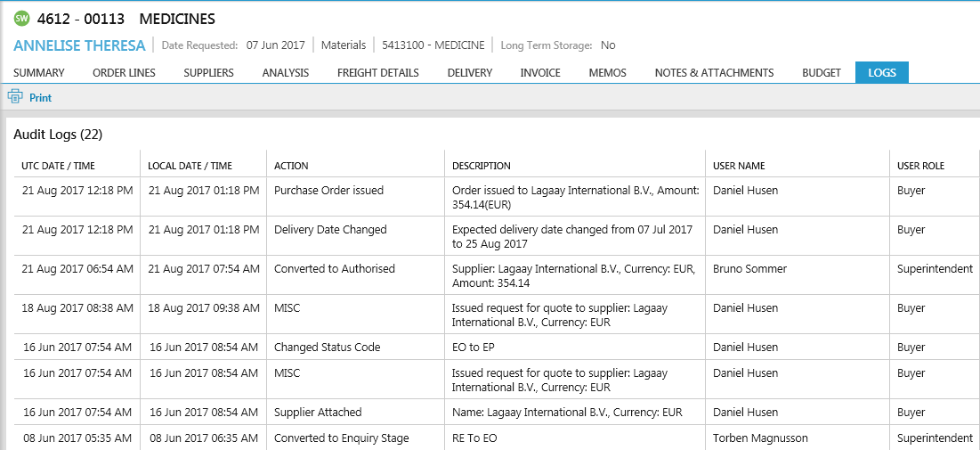Image resolution: width=980 pixels, height=450 pixels.
Task: Click the printer icon
Action: pos(15,97)
